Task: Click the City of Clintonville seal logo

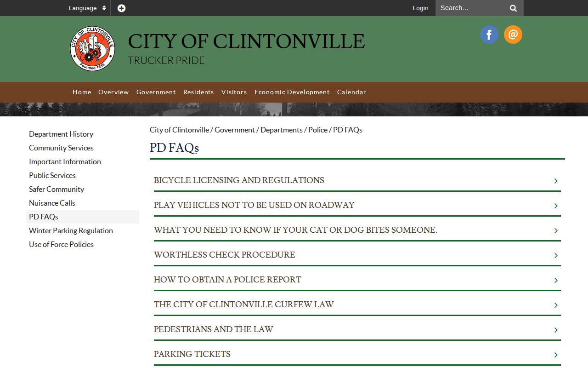Action: (x=92, y=49)
